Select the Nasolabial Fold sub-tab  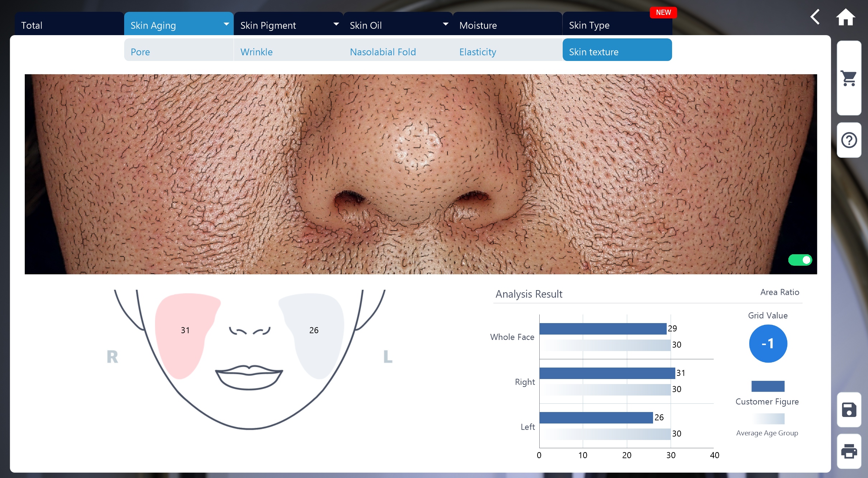click(x=398, y=50)
